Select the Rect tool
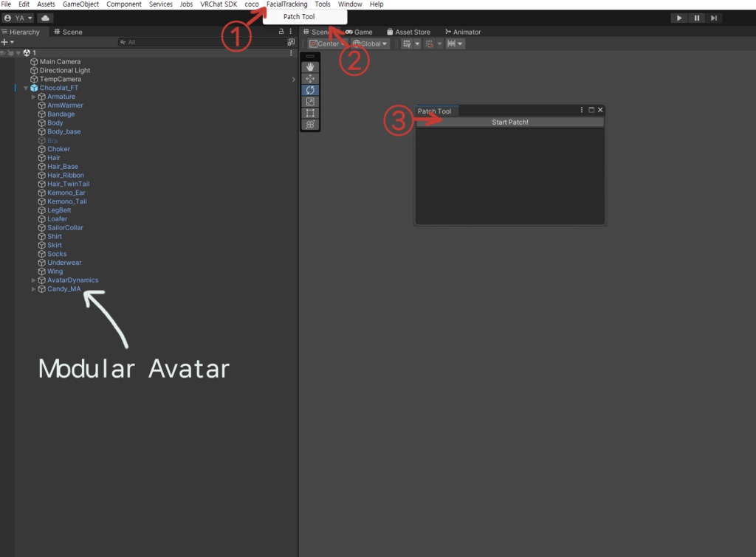 (310, 113)
